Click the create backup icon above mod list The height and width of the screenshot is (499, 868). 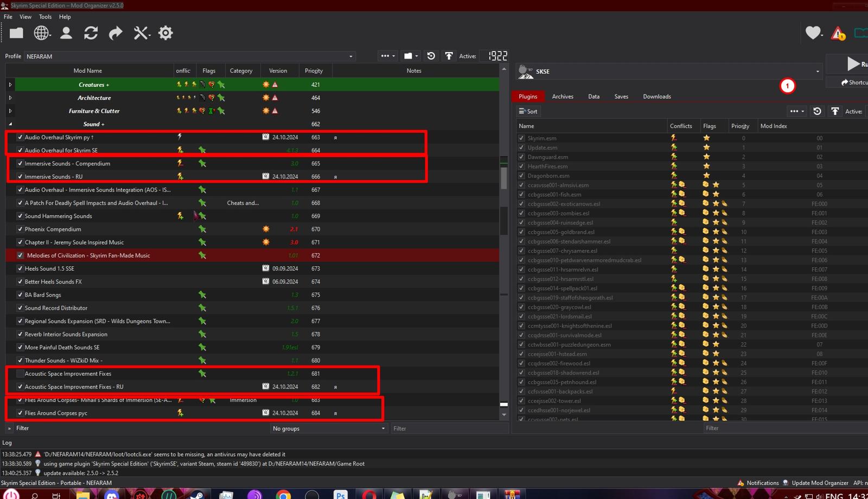tap(449, 56)
